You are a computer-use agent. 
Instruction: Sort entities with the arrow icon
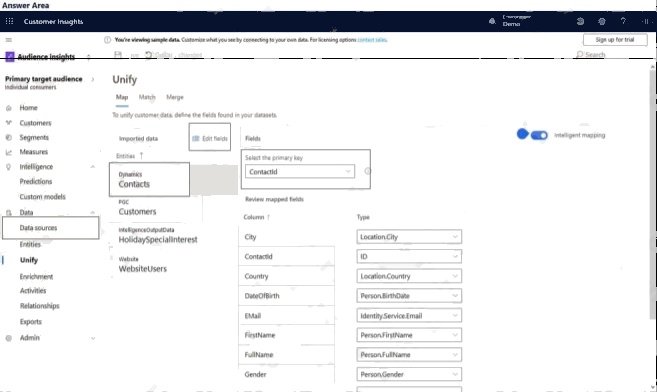pyautogui.click(x=142, y=156)
